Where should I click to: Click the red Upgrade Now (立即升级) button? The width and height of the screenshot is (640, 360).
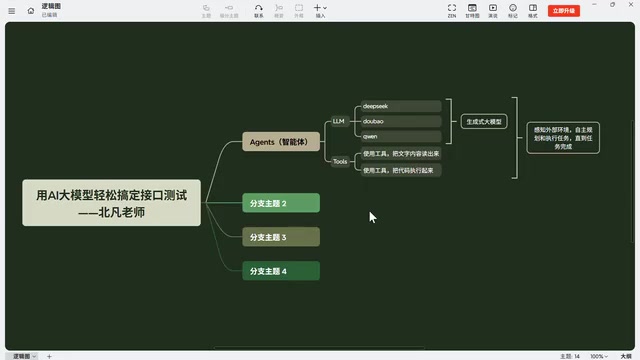point(564,11)
